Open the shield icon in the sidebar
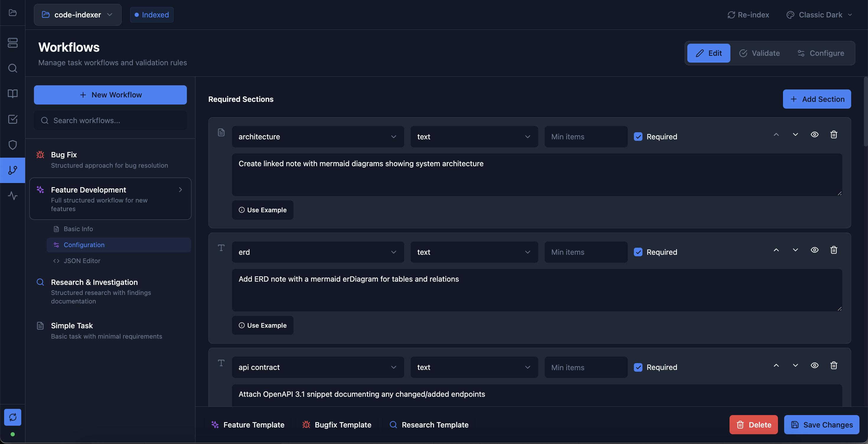This screenshot has width=868, height=444. point(12,145)
